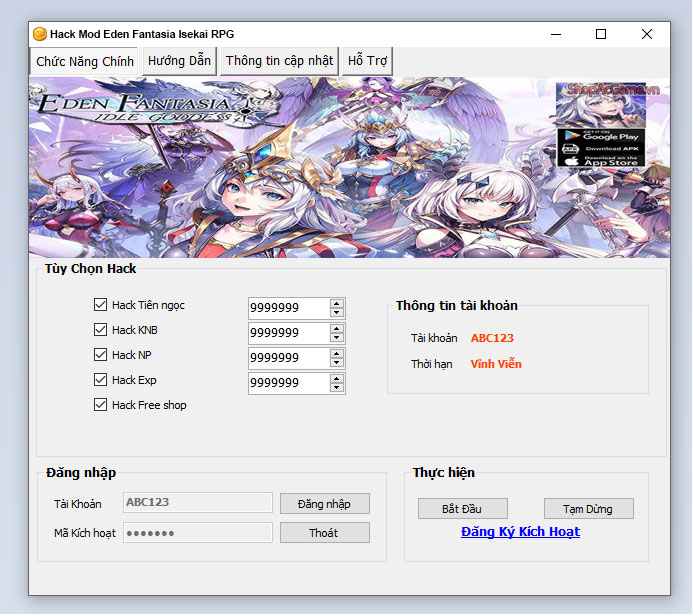Start the hack with Bắt Đầu button
The width and height of the screenshot is (693, 616).
click(463, 509)
